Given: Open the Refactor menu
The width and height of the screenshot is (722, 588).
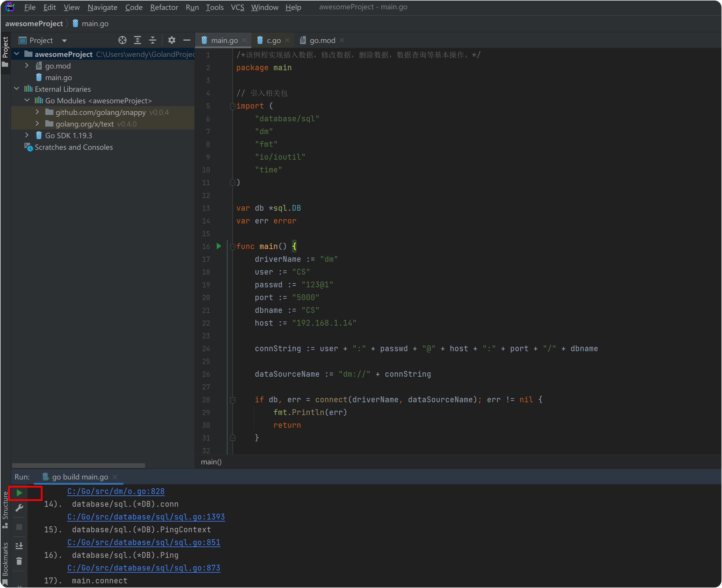Looking at the screenshot, I should (164, 7).
